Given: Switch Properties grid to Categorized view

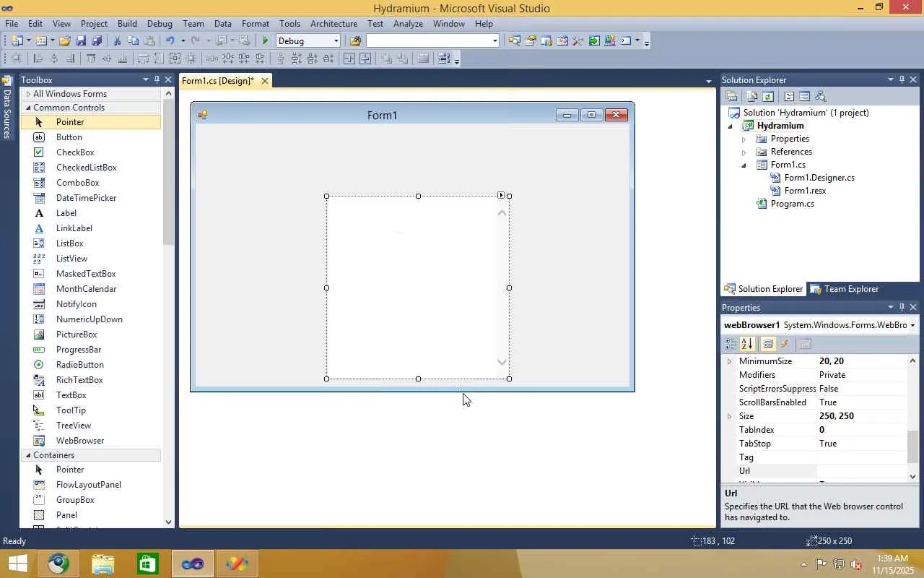Looking at the screenshot, I should (731, 344).
